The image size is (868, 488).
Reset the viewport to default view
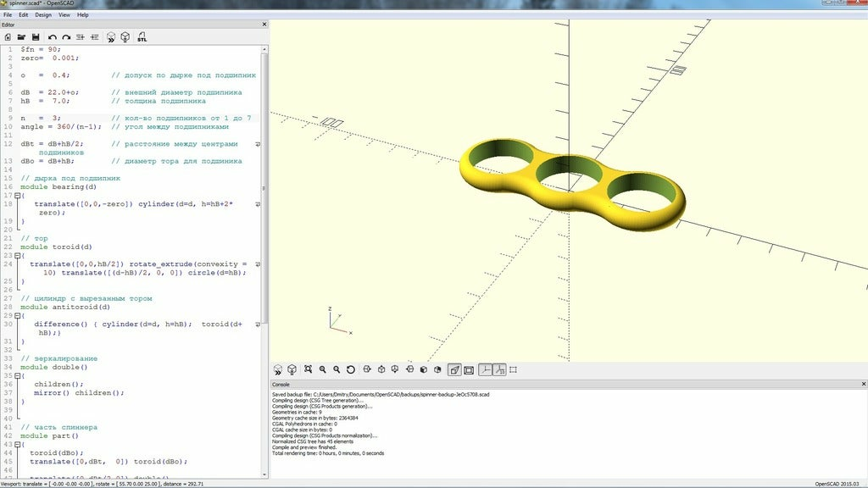(350, 369)
